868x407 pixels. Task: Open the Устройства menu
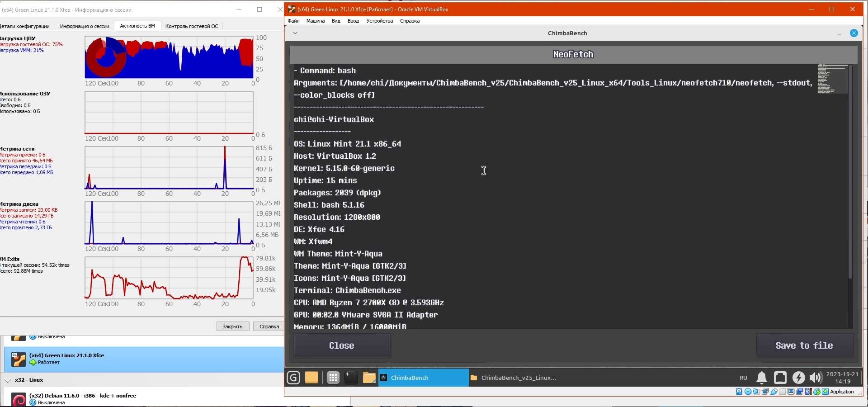380,21
